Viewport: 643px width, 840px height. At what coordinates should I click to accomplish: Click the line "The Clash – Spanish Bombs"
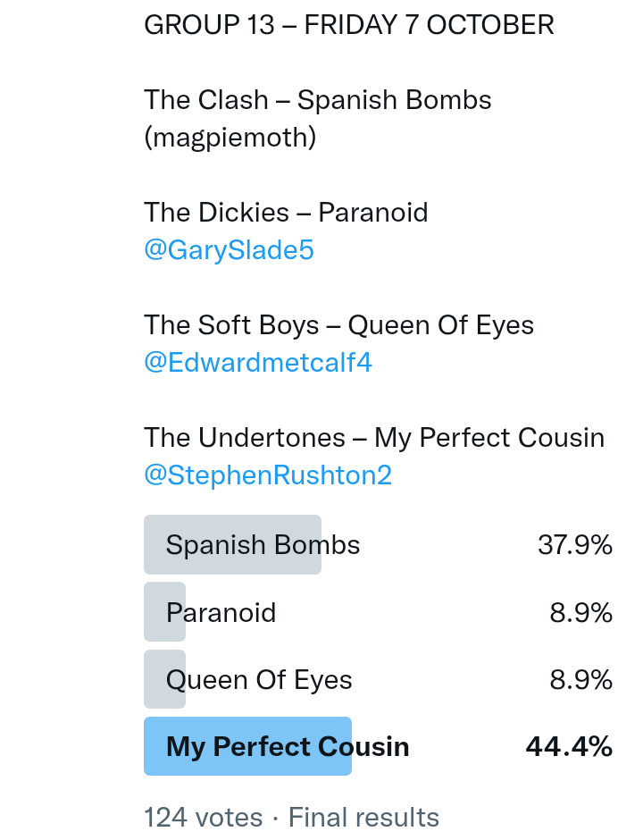(317, 99)
